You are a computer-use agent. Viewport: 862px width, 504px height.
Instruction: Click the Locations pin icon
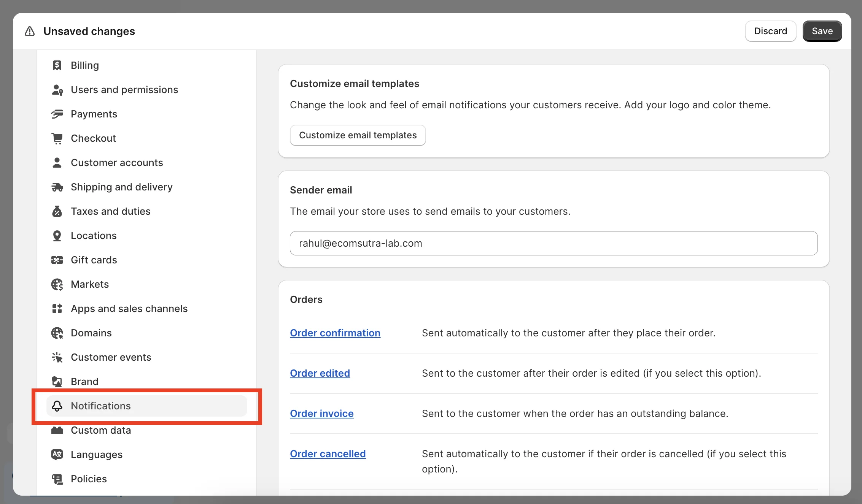(57, 236)
